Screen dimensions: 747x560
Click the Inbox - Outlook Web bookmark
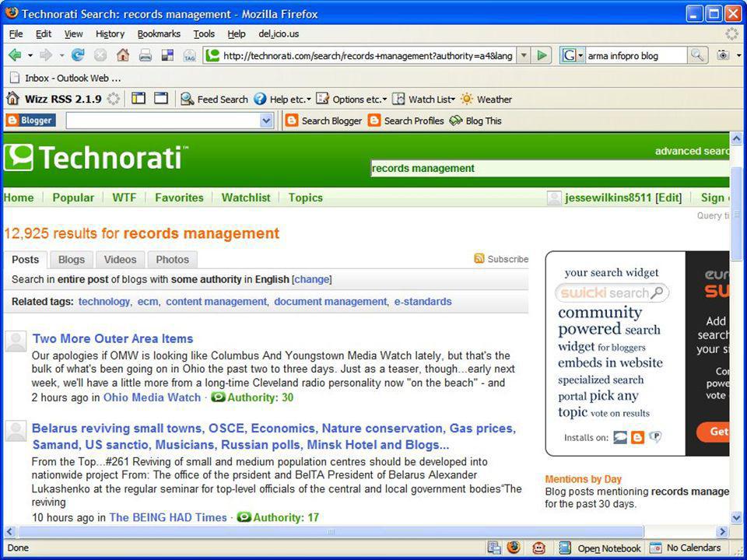click(65, 78)
